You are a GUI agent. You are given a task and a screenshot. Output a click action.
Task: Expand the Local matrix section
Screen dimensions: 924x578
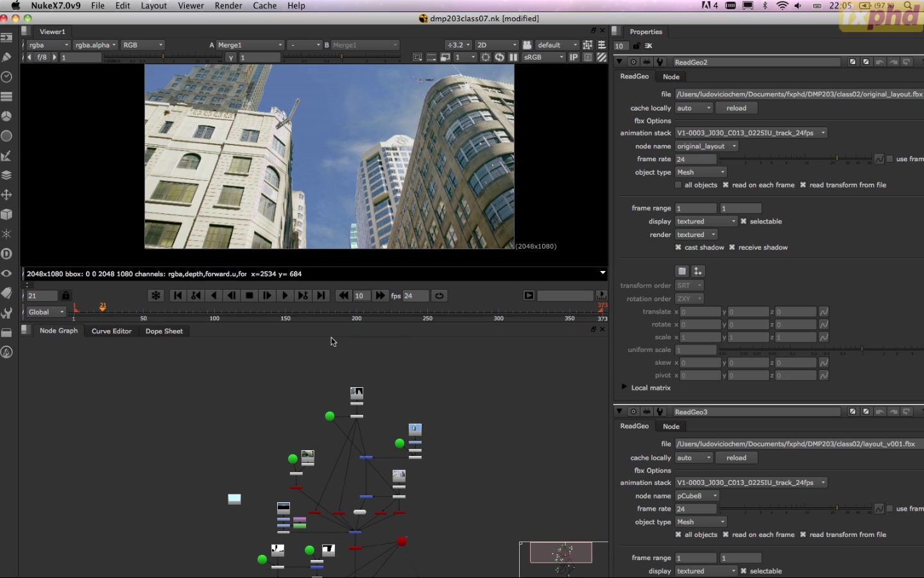pos(624,387)
